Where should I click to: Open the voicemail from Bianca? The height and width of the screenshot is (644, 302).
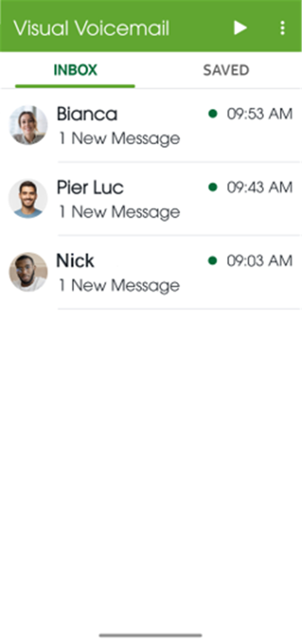(x=151, y=125)
